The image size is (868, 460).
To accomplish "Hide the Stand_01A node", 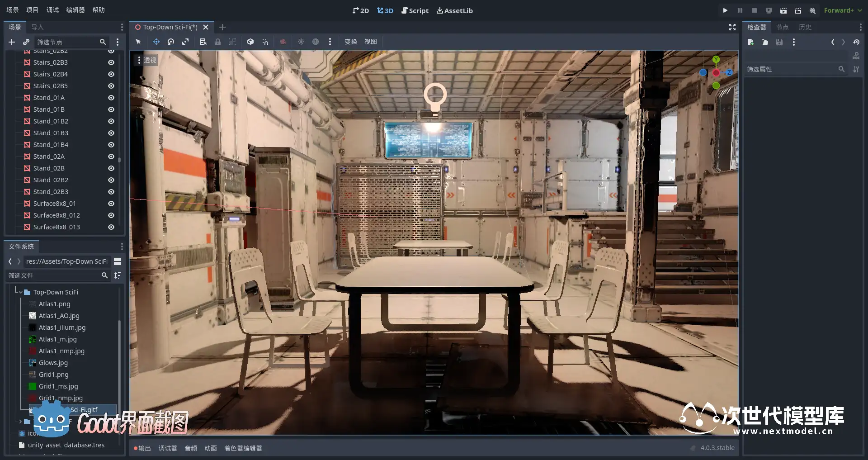I will (111, 98).
